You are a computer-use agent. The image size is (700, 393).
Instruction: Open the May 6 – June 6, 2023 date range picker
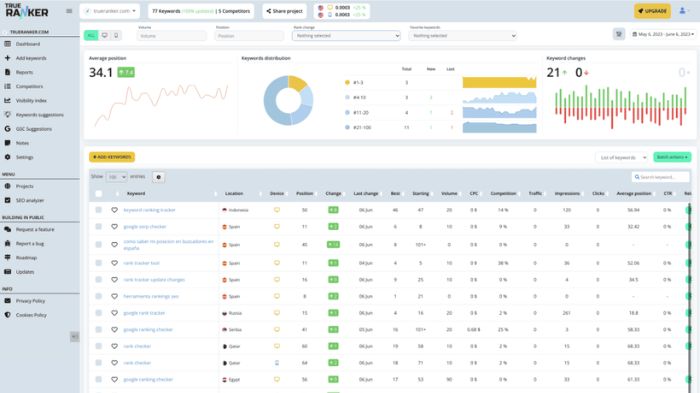pyautogui.click(x=663, y=34)
